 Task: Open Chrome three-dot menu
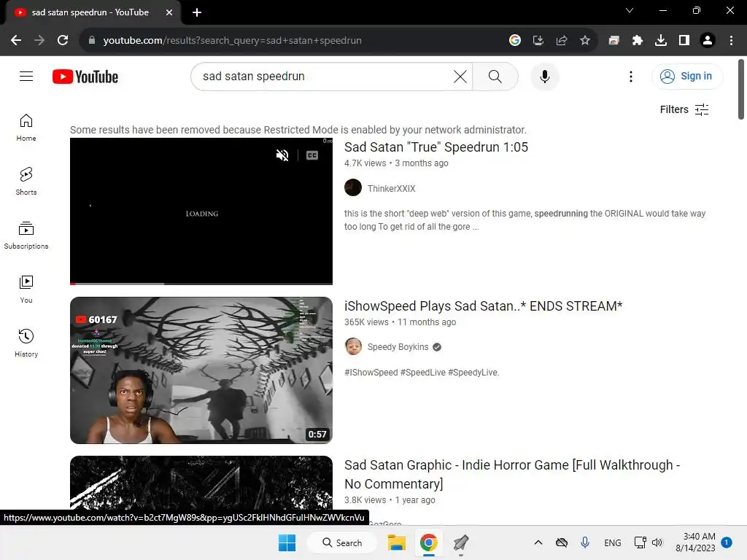click(x=731, y=41)
